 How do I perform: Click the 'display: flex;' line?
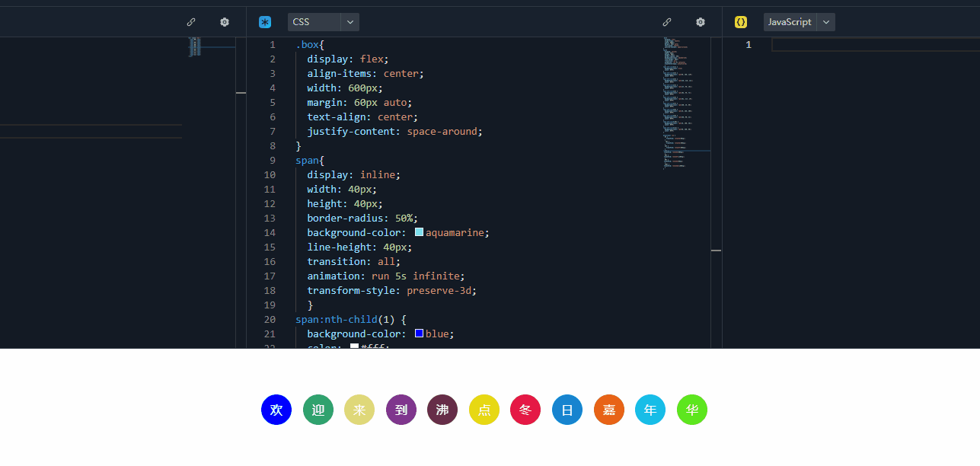click(348, 59)
